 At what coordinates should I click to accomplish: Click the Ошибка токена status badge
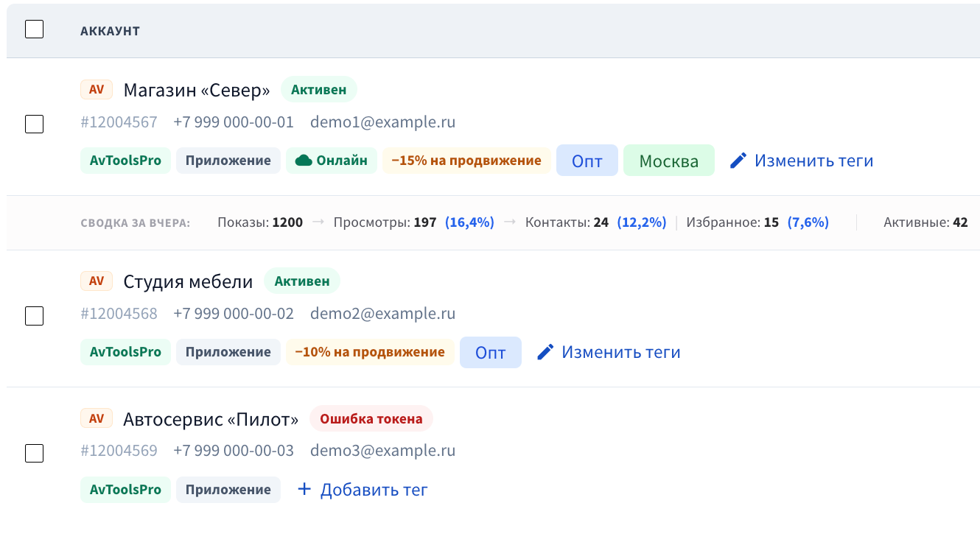371,418
